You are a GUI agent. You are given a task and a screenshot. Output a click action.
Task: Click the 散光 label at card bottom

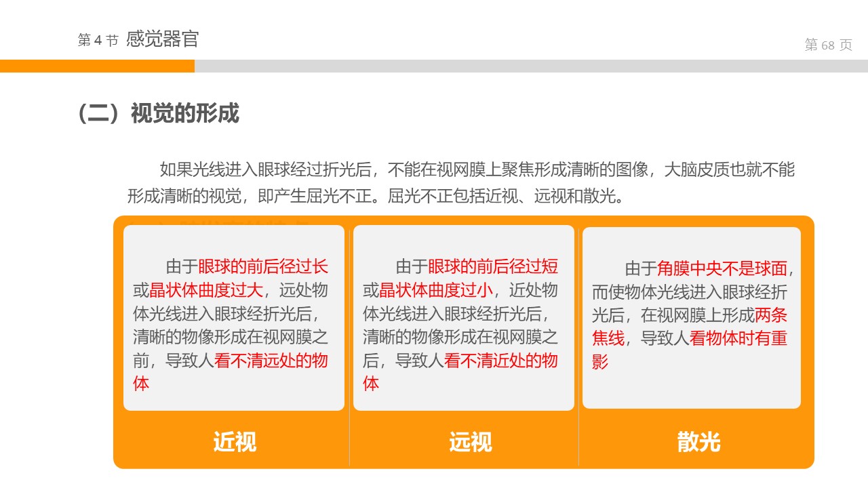698,442
